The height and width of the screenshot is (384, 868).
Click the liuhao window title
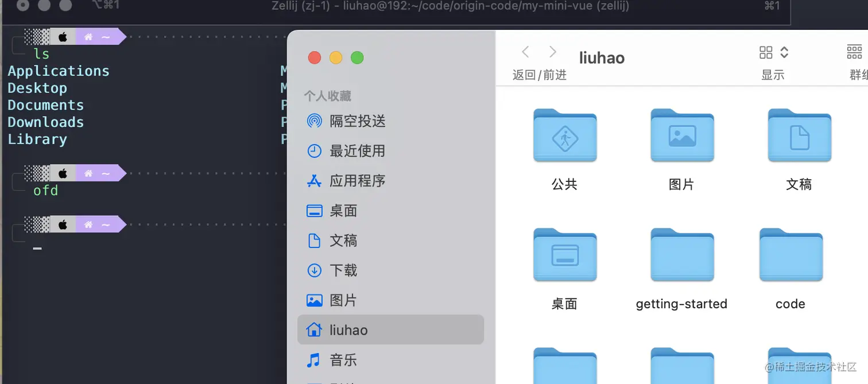point(602,58)
